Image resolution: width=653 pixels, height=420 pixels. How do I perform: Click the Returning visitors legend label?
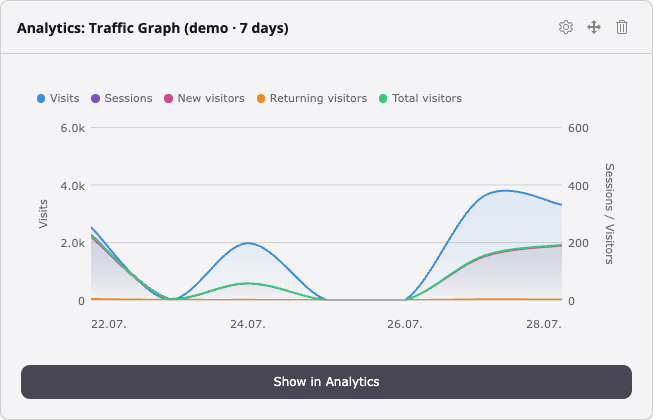pyautogui.click(x=319, y=98)
